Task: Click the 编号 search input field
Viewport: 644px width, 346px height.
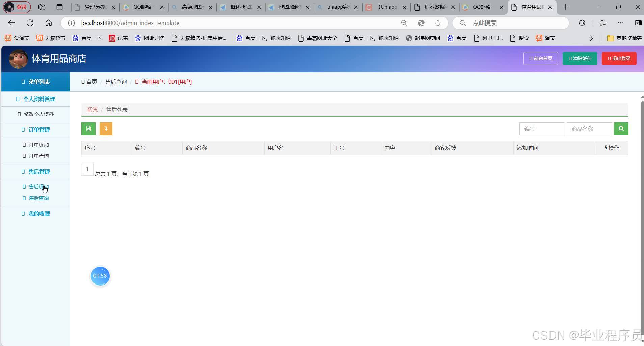Action: 542,129
